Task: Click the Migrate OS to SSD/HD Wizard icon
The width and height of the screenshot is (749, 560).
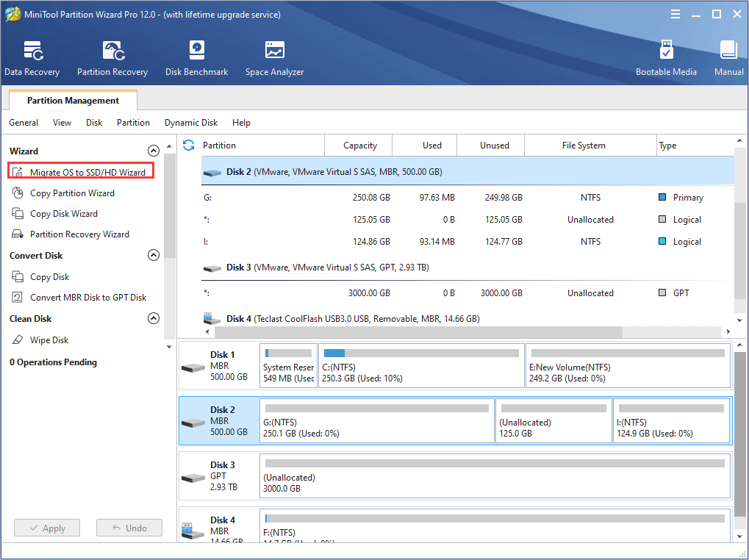Action: 18,173
